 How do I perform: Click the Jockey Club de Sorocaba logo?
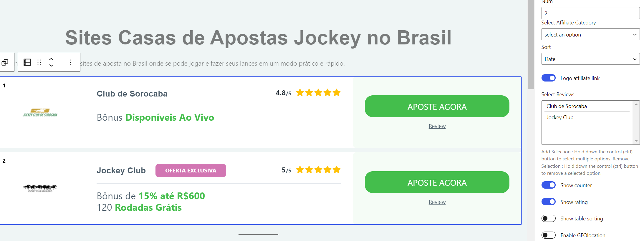40,113
